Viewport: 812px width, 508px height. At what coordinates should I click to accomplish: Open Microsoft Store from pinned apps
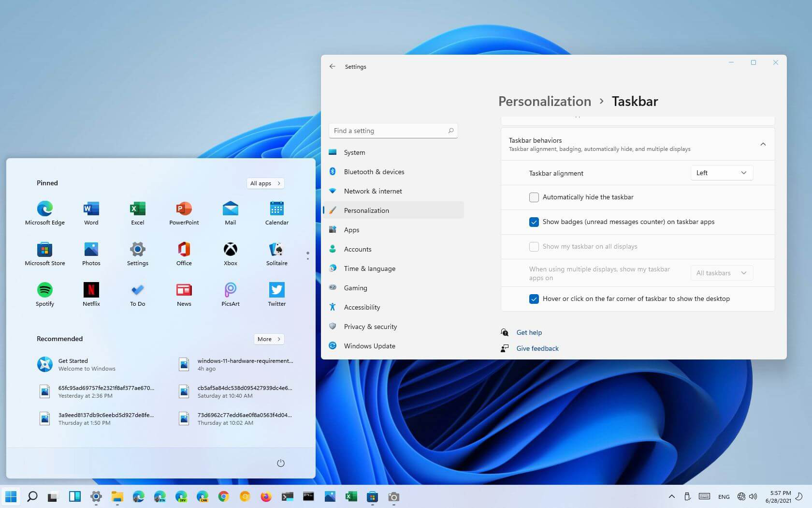pos(44,250)
